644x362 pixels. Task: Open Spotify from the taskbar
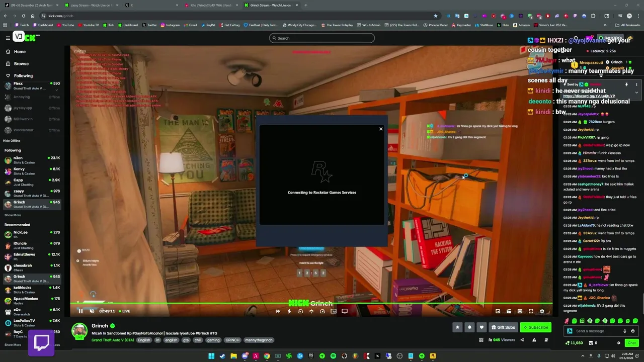point(333,356)
